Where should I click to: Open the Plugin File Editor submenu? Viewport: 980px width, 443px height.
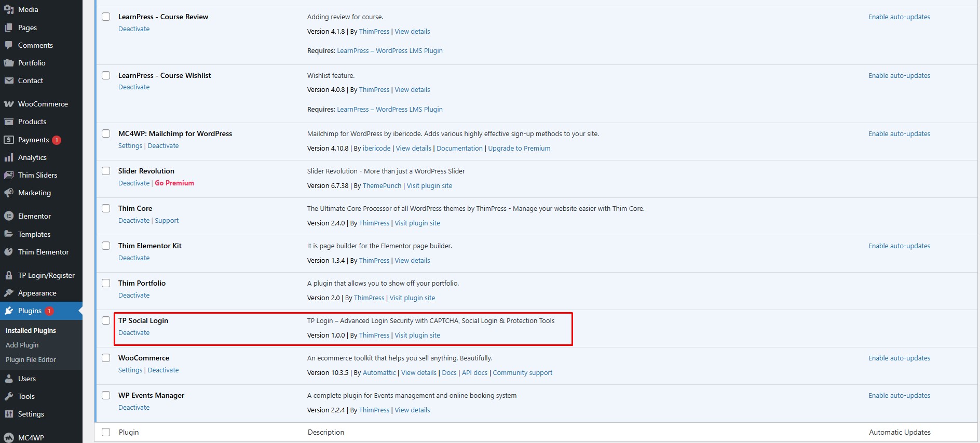(x=31, y=359)
